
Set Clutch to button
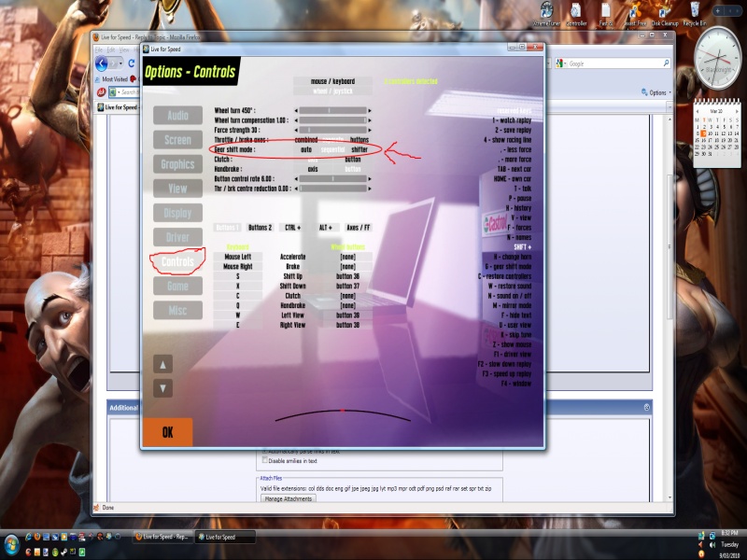point(353,160)
